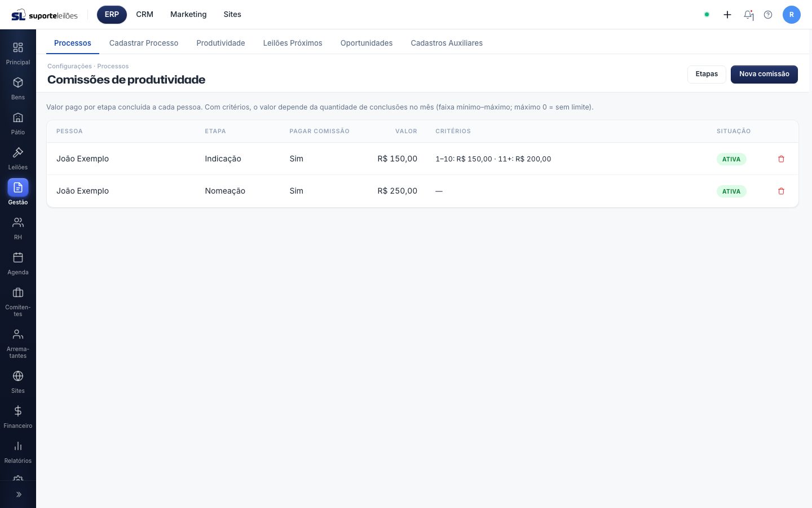The height and width of the screenshot is (508, 812).
Task: Click ATIVA badge in Indicação row
Action: click(731, 159)
